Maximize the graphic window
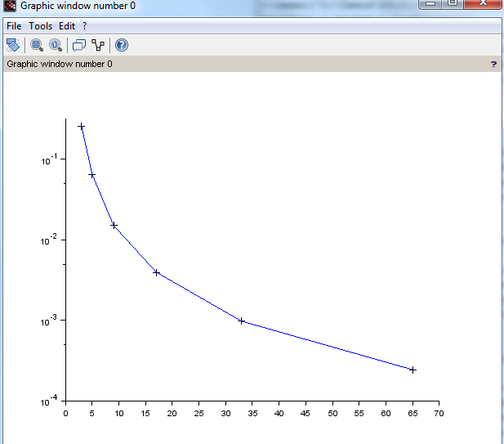Viewport: 504px width, 444px height. pyautogui.click(x=453, y=4)
